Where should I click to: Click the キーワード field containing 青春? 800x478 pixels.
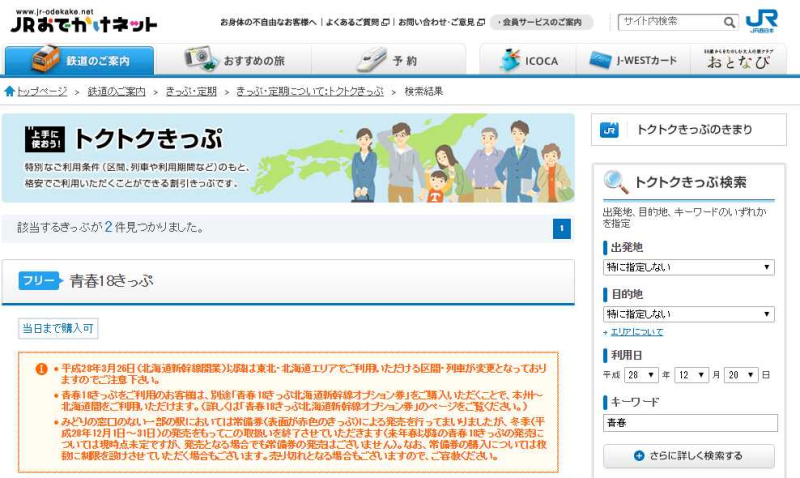point(690,423)
